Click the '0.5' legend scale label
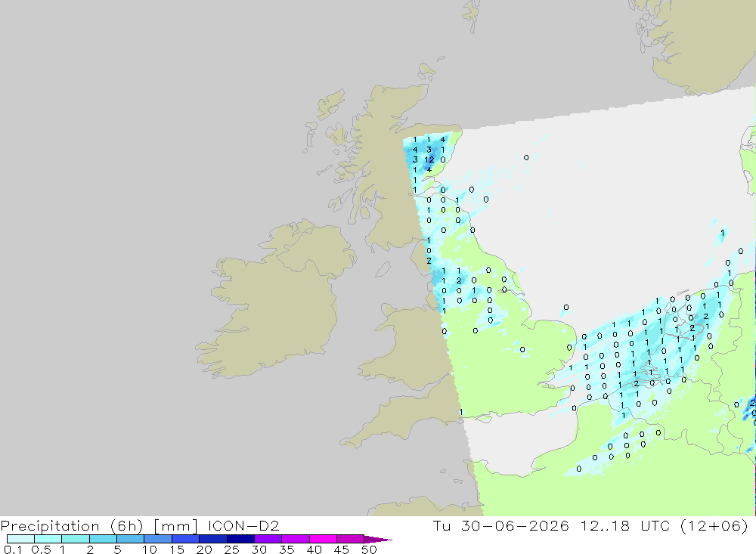Viewport: 756px width, 554px height. (41, 549)
